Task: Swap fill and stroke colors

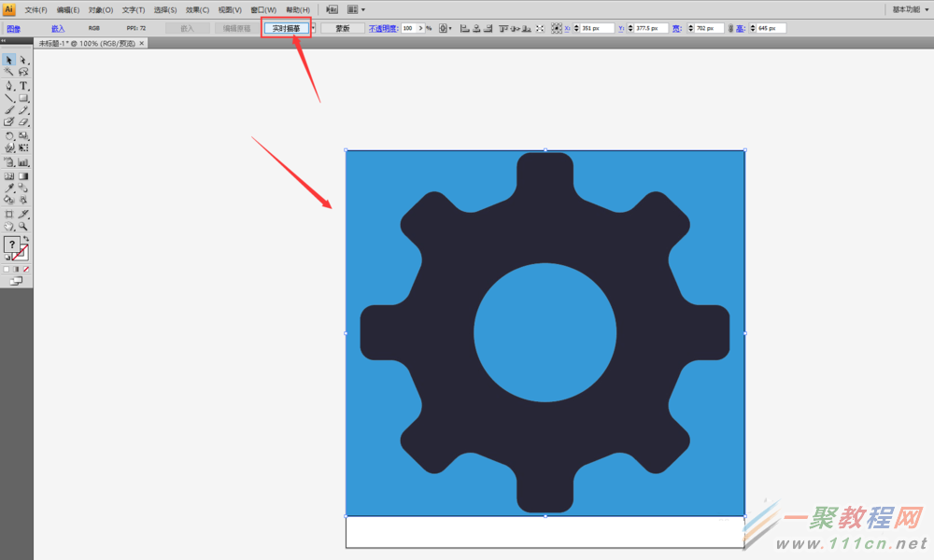Action: (25, 239)
